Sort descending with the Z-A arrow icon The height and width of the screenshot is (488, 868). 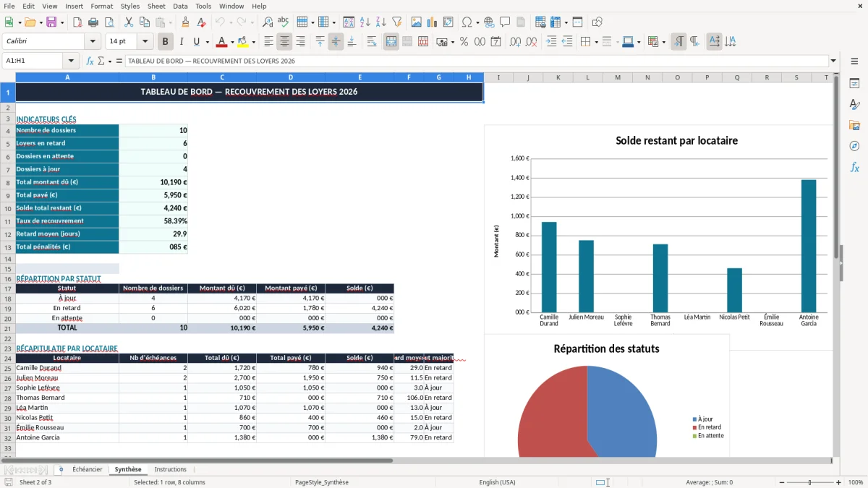(381, 22)
